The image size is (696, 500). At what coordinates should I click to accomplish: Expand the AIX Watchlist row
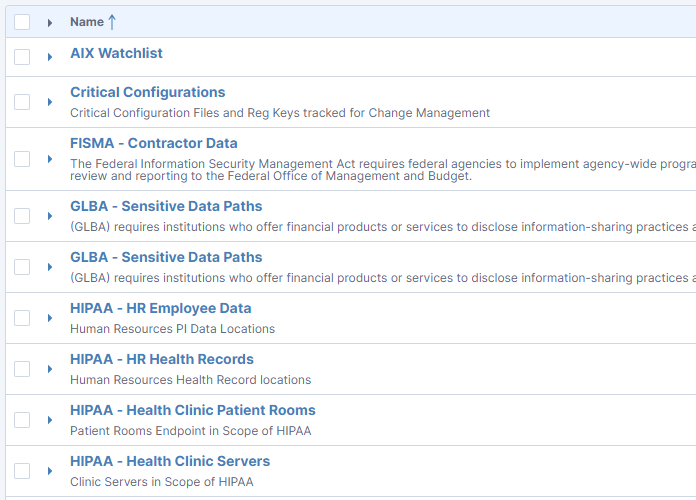50,57
